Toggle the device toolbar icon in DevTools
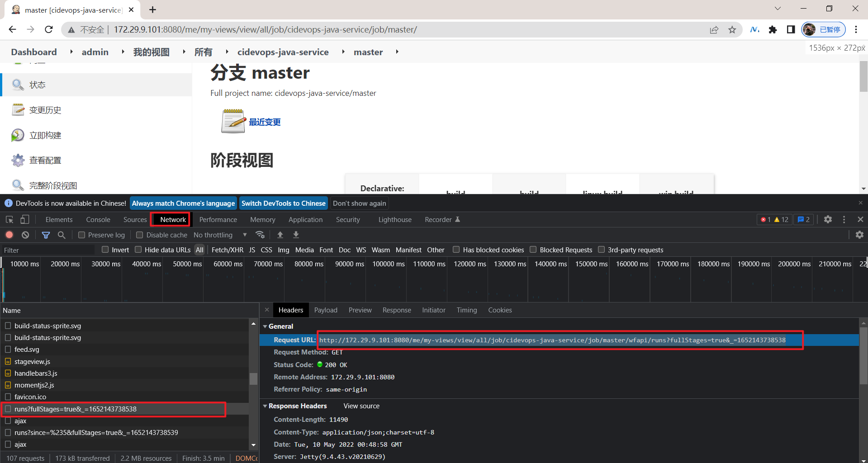The height and width of the screenshot is (463, 868). click(25, 220)
